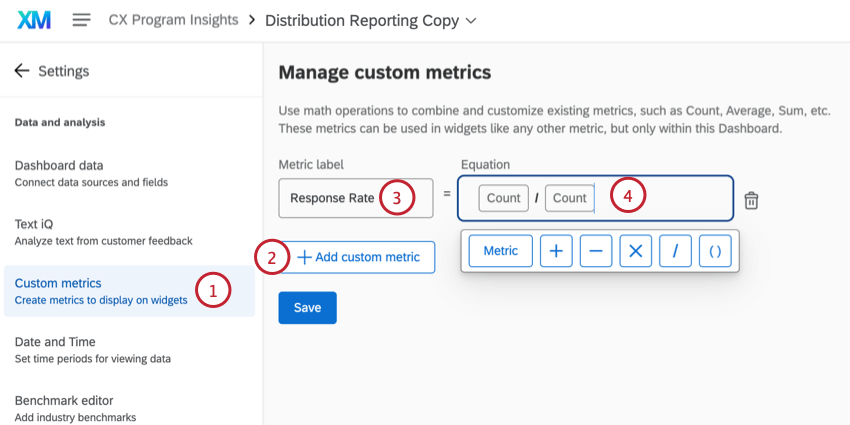Open the hamburger navigation menu
Image resolution: width=850 pixels, height=425 pixels.
pos(82,20)
